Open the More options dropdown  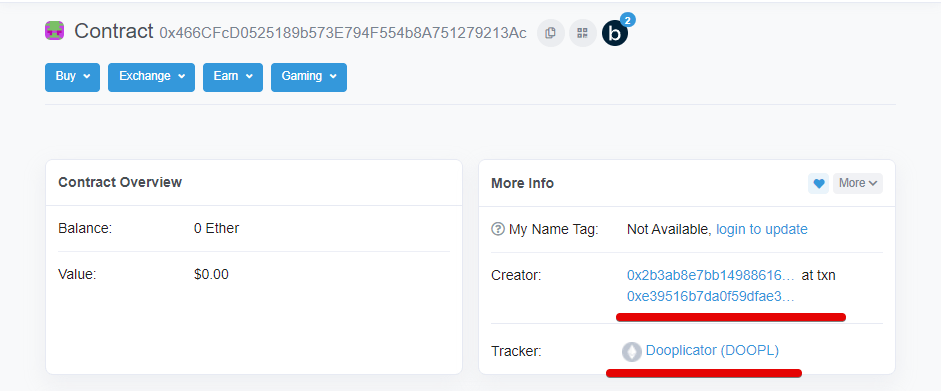point(858,183)
